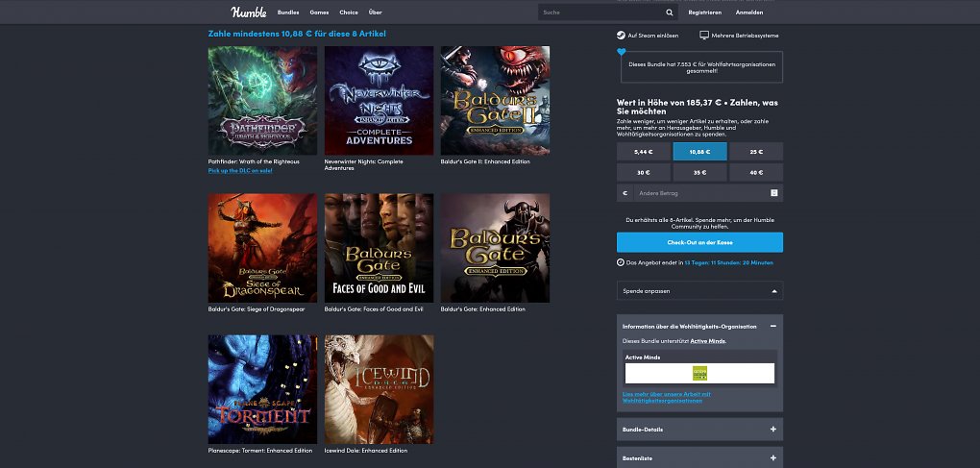The height and width of the screenshot is (468, 980).
Task: Open the Planescape: Torment cover art
Action: 262,389
